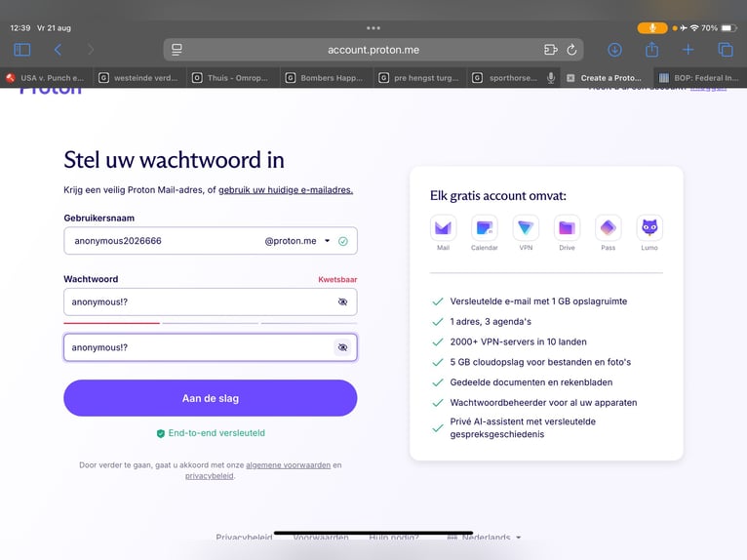This screenshot has width=747, height=560.
Task: Open the Nederlands language selector
Action: tap(484, 538)
